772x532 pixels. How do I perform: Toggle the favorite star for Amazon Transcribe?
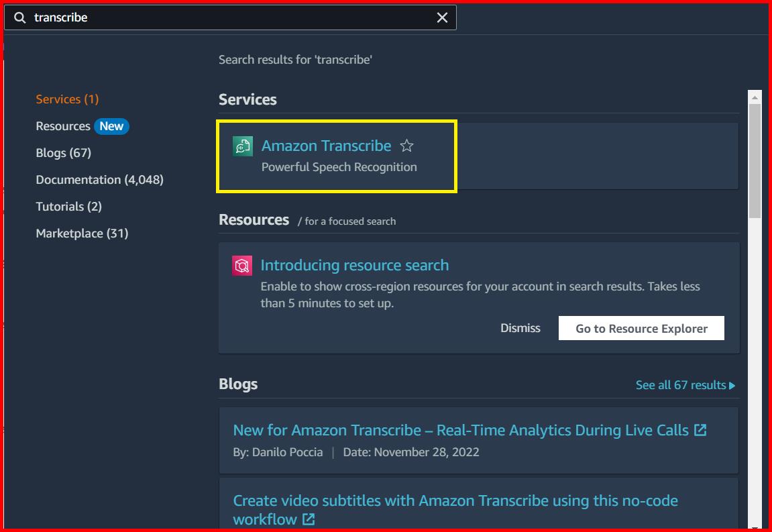tap(406, 145)
